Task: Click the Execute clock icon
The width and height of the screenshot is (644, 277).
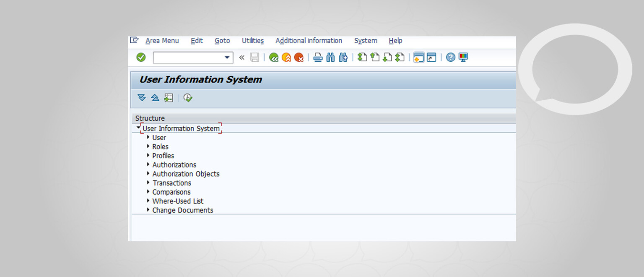Action: pyautogui.click(x=188, y=98)
